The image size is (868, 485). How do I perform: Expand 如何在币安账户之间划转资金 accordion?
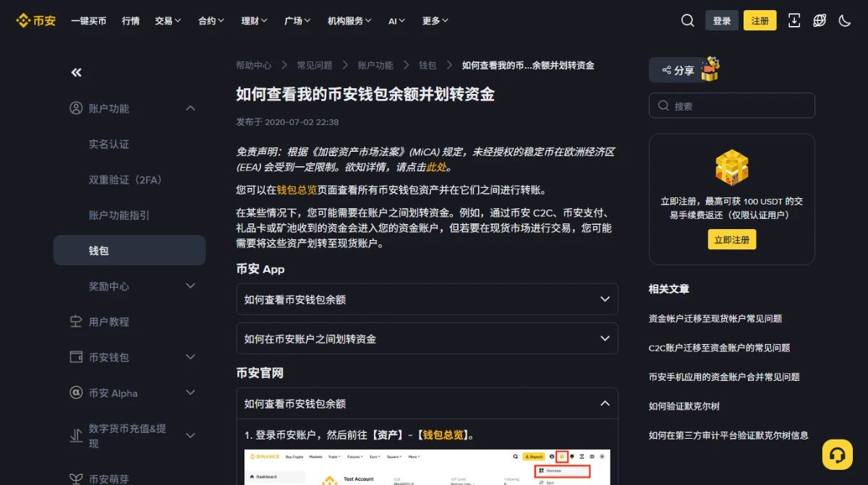[x=427, y=338]
